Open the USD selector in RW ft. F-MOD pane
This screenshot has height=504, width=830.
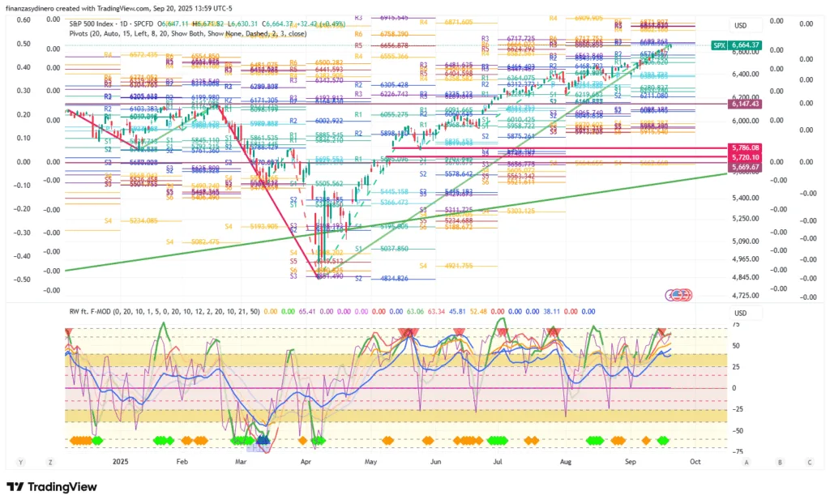tap(746, 313)
